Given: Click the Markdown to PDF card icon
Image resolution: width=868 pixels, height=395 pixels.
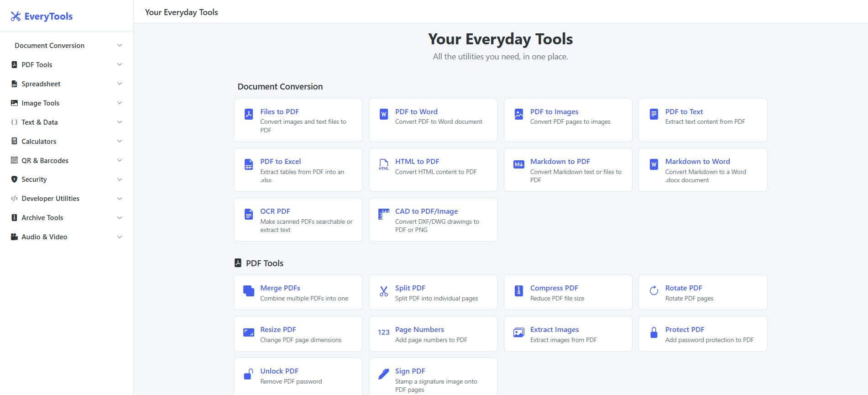Looking at the screenshot, I should [519, 164].
